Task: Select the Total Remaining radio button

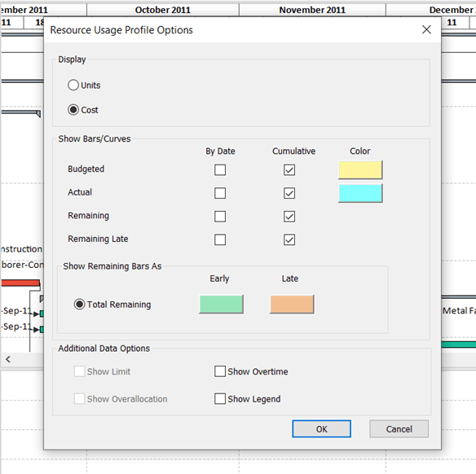Action: [x=80, y=304]
